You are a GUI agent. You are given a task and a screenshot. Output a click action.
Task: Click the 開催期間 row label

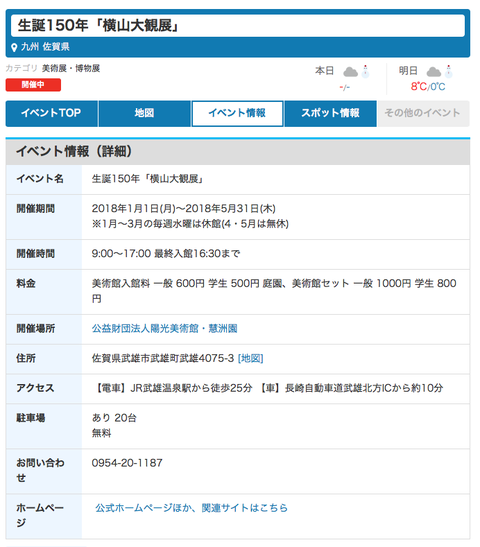coord(36,209)
